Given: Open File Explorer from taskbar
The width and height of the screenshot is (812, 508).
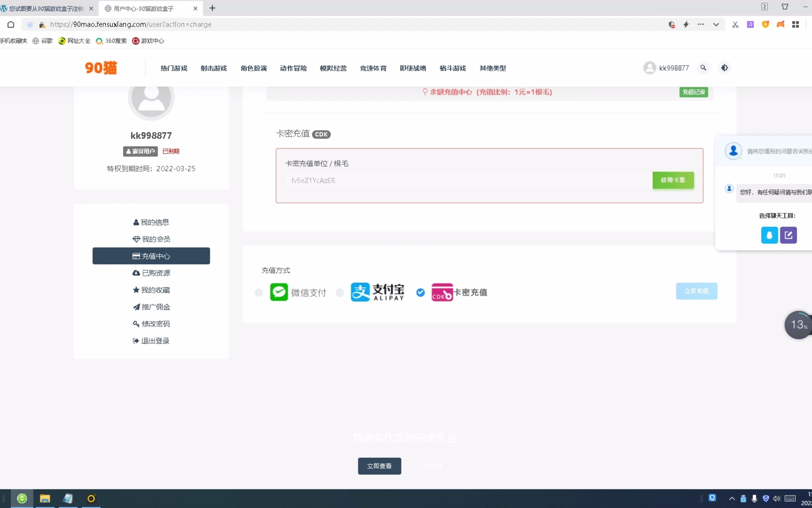Looking at the screenshot, I should 45,498.
